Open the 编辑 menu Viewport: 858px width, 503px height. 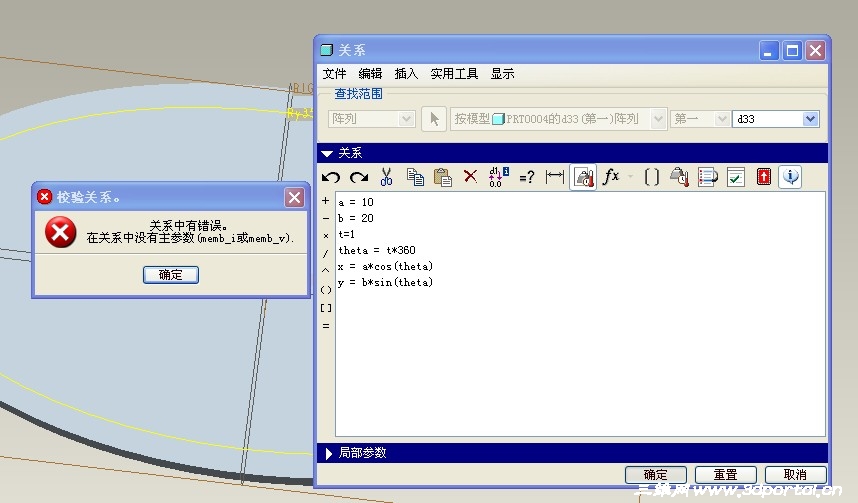pos(370,74)
